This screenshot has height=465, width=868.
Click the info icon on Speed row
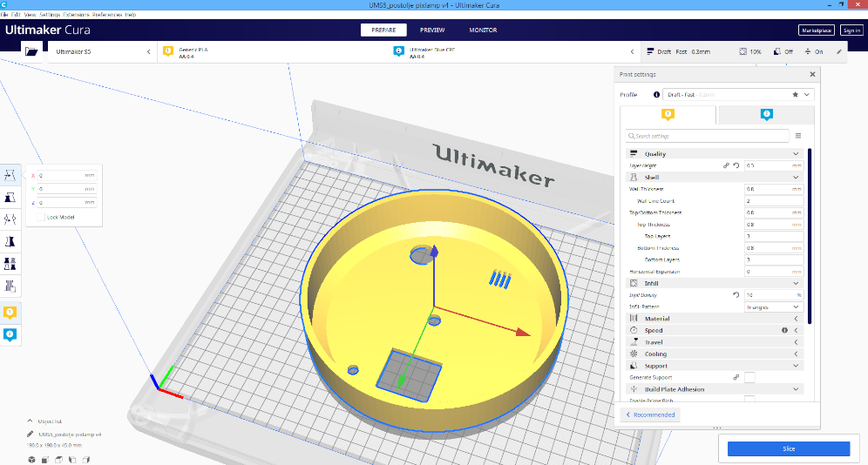click(x=784, y=330)
